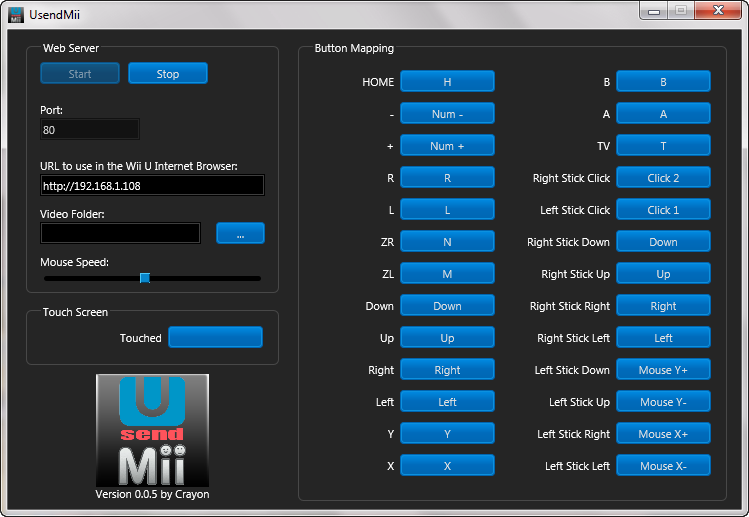Change Left Stick Up mapping Mouse Y-

663,401
